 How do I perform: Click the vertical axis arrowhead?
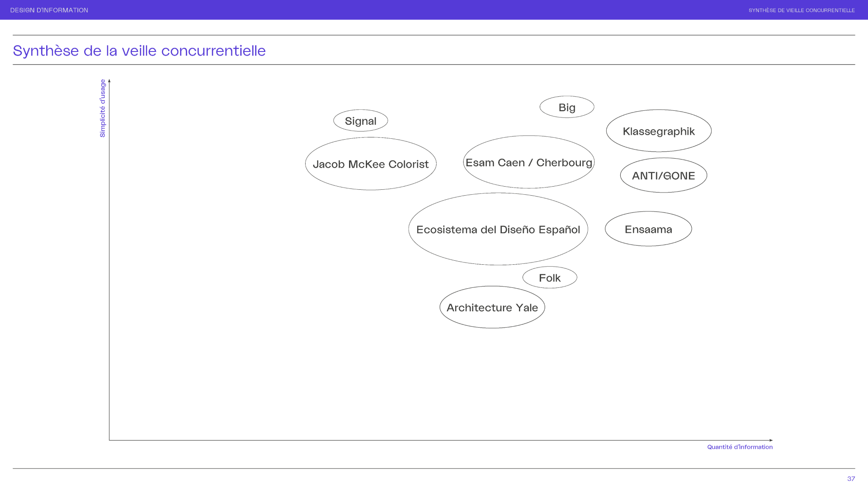click(x=109, y=81)
